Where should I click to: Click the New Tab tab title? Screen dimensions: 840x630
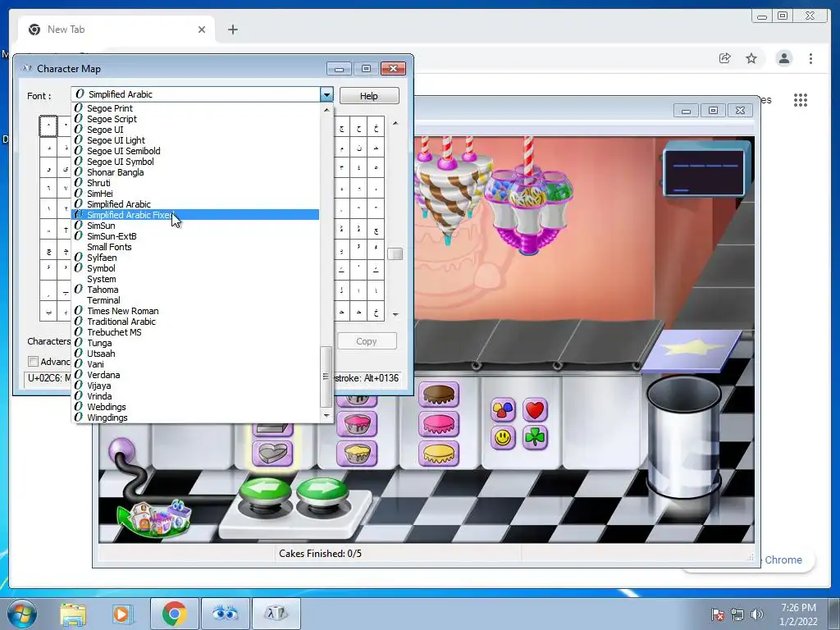click(x=66, y=30)
